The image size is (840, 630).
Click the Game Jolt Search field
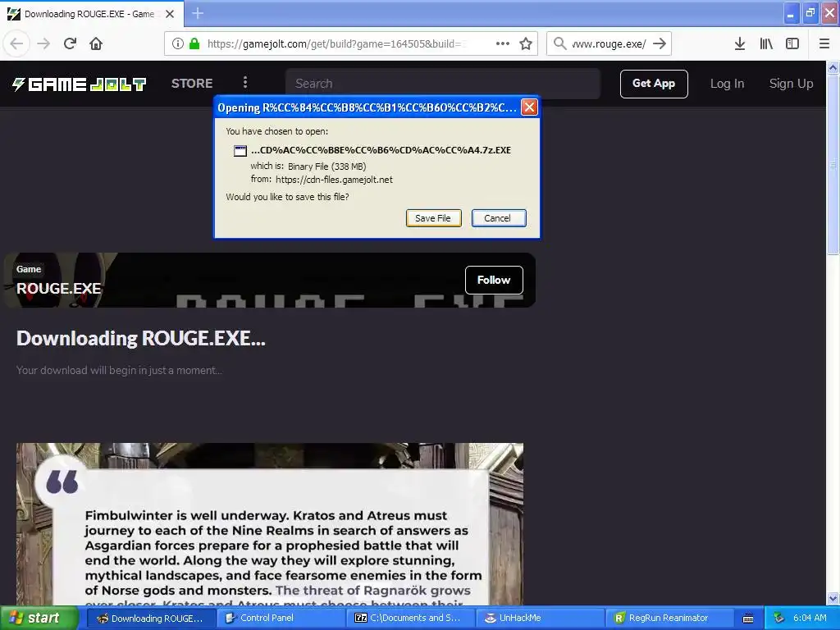click(x=442, y=84)
